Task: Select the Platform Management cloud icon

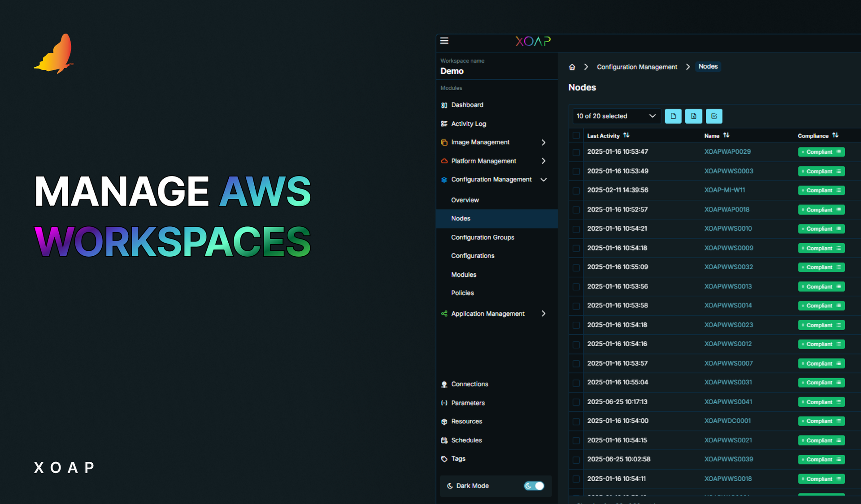Action: click(444, 161)
